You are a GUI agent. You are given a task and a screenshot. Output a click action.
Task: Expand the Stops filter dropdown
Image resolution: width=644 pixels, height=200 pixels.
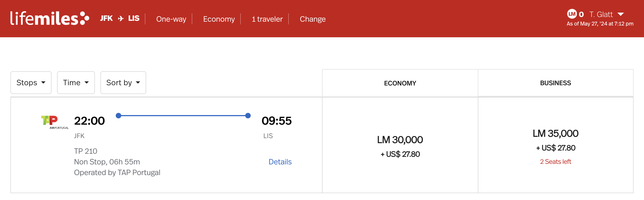click(31, 82)
